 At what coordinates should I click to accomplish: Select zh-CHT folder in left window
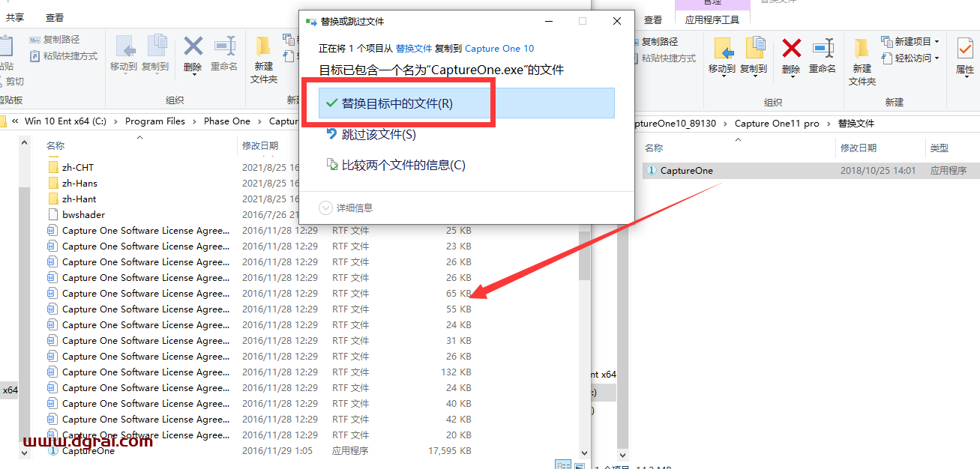(70, 167)
